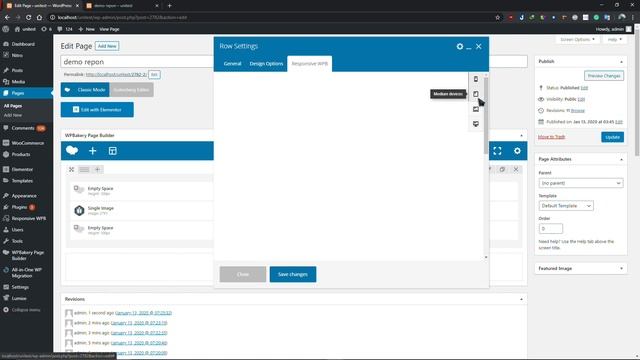The height and width of the screenshot is (360, 640).
Task: Open the comments bubble in admin bar
Action: click(65, 29)
